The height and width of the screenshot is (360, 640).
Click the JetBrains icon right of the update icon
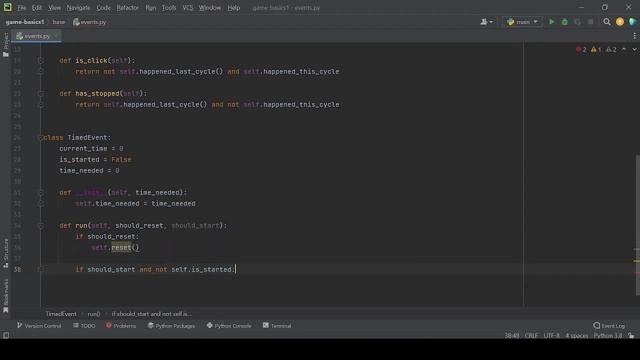(633, 22)
